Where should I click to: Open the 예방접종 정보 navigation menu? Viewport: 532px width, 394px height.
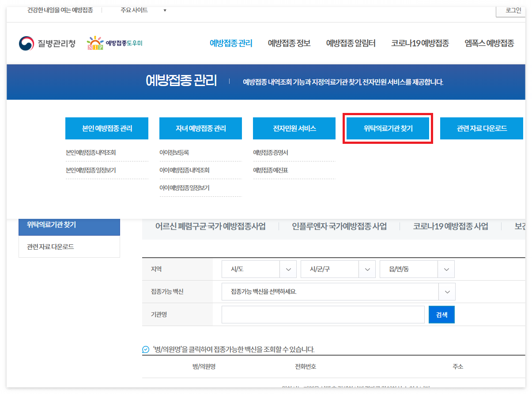288,43
